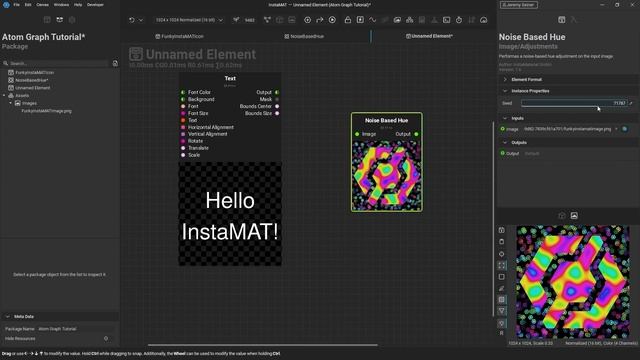Click the terminal console icon in the toolbar

point(447,20)
